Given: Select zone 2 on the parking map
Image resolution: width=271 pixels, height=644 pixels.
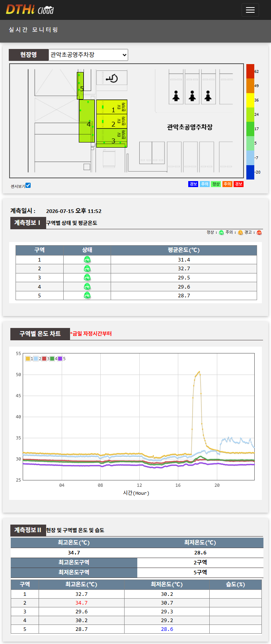Looking at the screenshot, I should coord(112,121).
